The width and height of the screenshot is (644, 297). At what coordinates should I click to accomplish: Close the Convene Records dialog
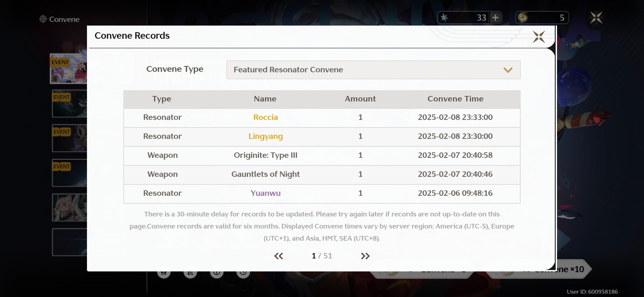(x=539, y=37)
